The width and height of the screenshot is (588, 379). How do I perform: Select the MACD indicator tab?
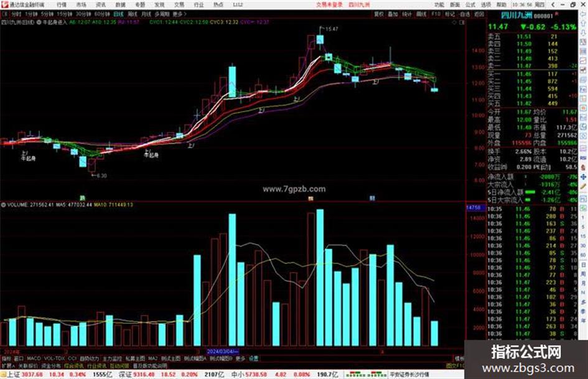(x=34, y=358)
